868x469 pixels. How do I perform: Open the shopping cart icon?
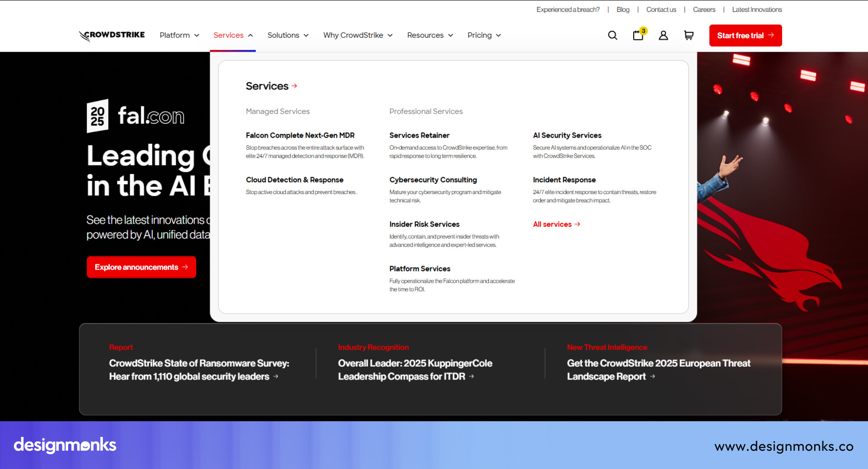click(688, 35)
